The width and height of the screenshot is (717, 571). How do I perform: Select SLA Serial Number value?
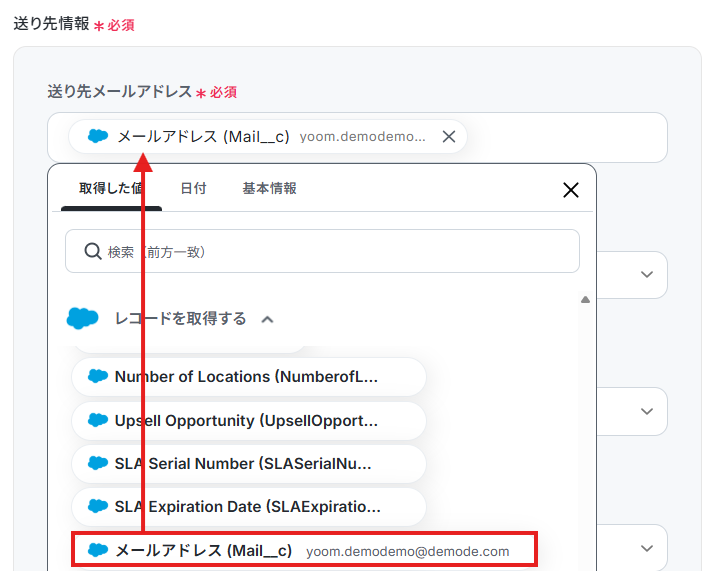[249, 464]
